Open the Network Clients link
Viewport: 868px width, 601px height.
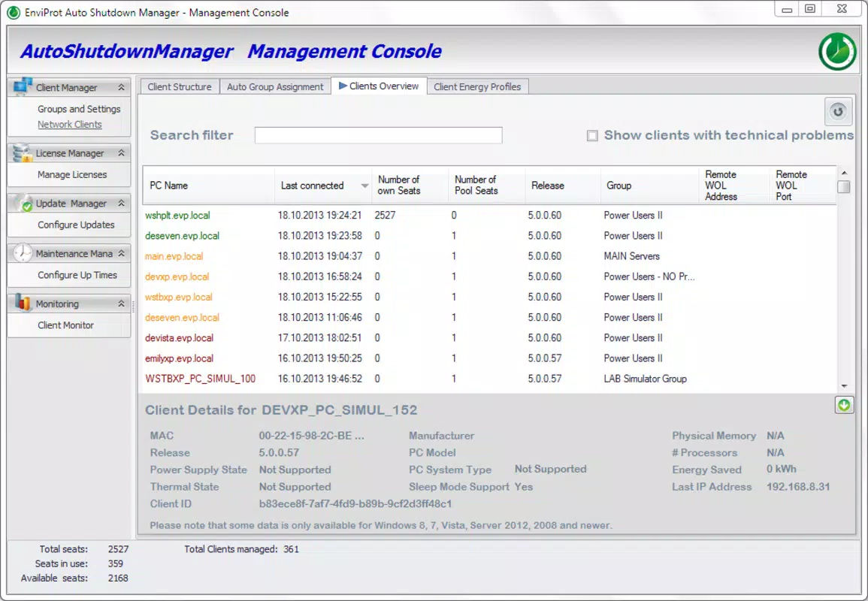[70, 125]
